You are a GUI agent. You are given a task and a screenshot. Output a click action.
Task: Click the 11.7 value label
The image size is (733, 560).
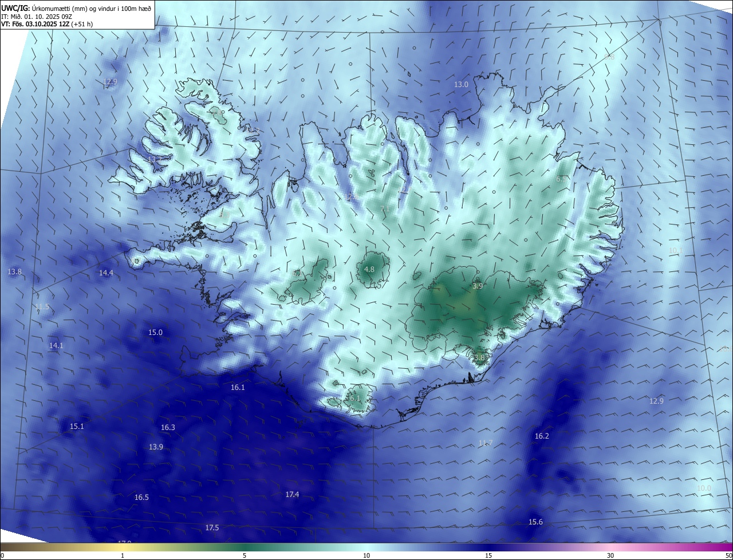pos(485,443)
